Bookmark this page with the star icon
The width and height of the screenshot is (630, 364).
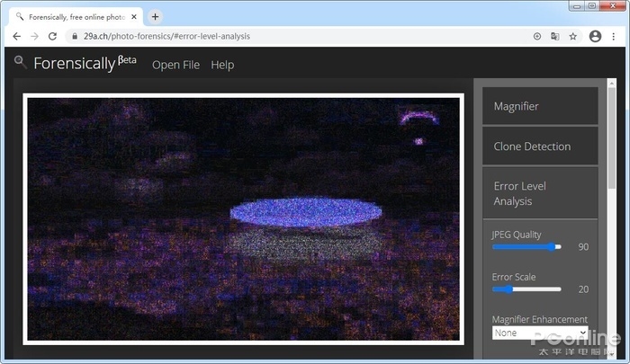click(572, 36)
